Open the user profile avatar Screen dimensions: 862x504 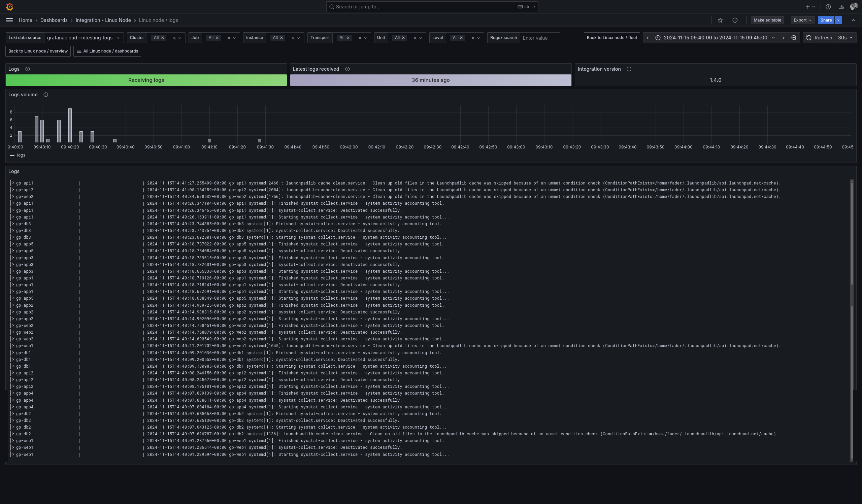[854, 6]
